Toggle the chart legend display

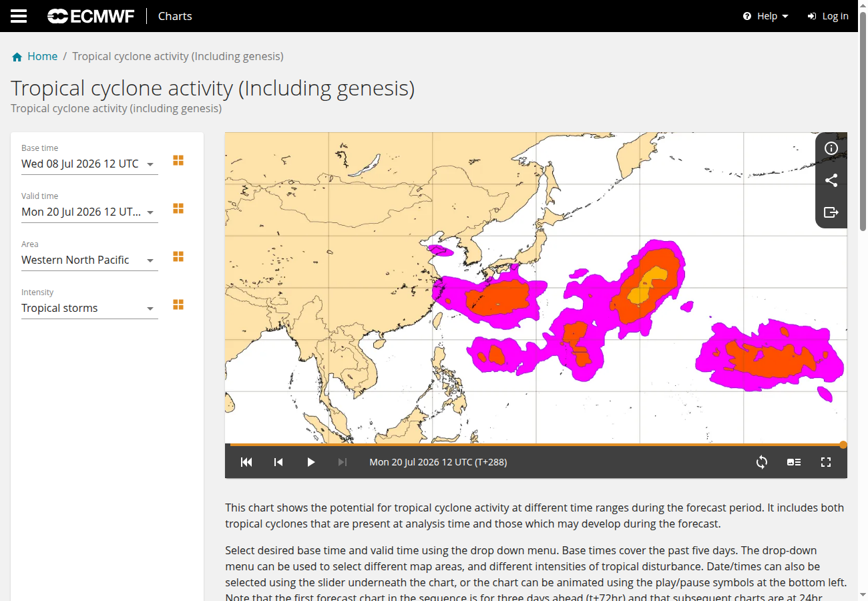[x=794, y=462]
